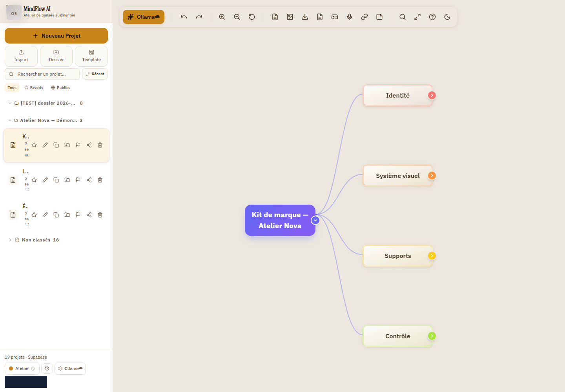Expand the Identité node
The image size is (565, 392).
click(432, 95)
